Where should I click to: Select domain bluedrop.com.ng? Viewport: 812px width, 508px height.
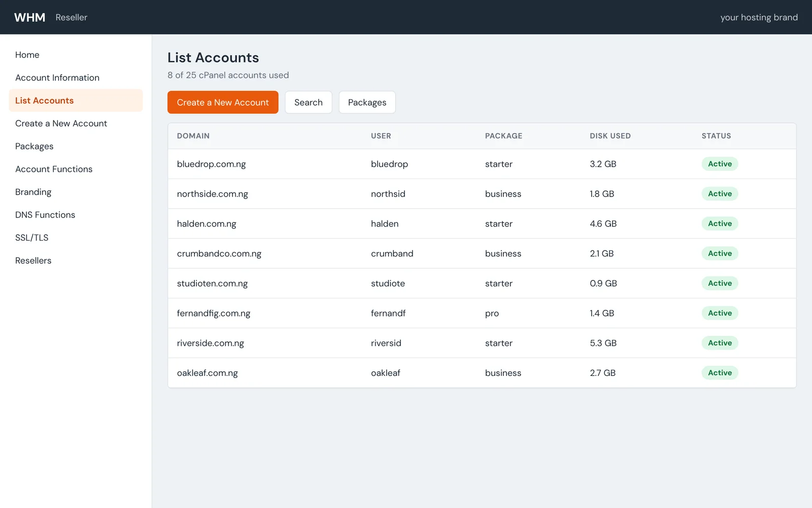(211, 164)
